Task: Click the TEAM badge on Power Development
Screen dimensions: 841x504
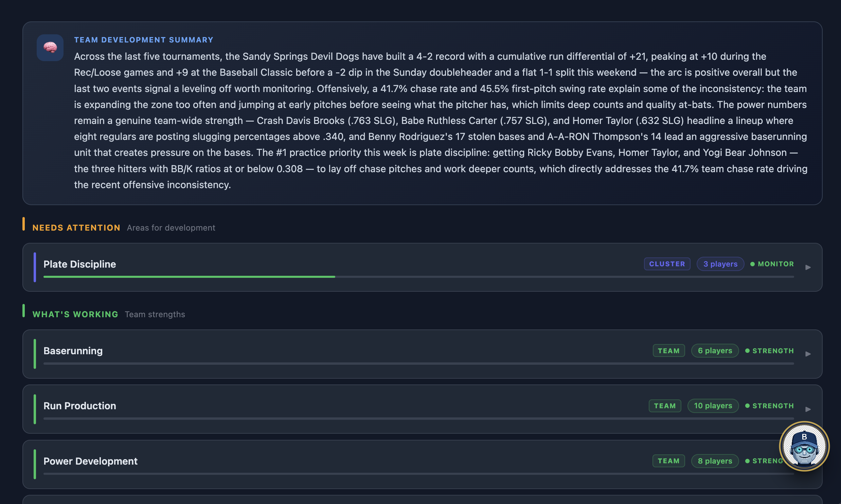Action: [x=668, y=461]
